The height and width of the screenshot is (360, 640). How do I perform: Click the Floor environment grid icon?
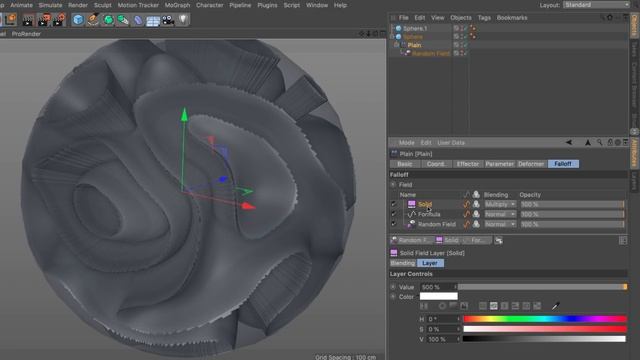pos(153,20)
